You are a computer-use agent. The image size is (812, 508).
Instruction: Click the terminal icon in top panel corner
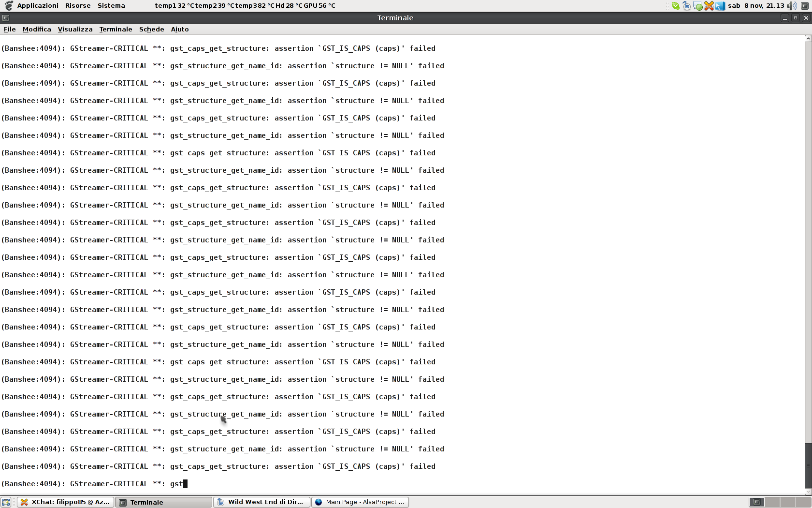click(x=805, y=6)
